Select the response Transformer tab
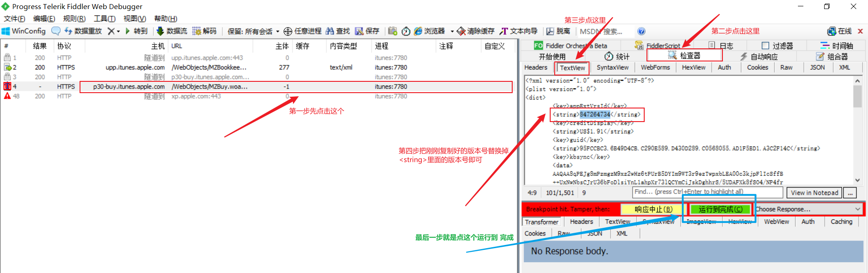This screenshot has height=273, width=868. pyautogui.click(x=542, y=222)
